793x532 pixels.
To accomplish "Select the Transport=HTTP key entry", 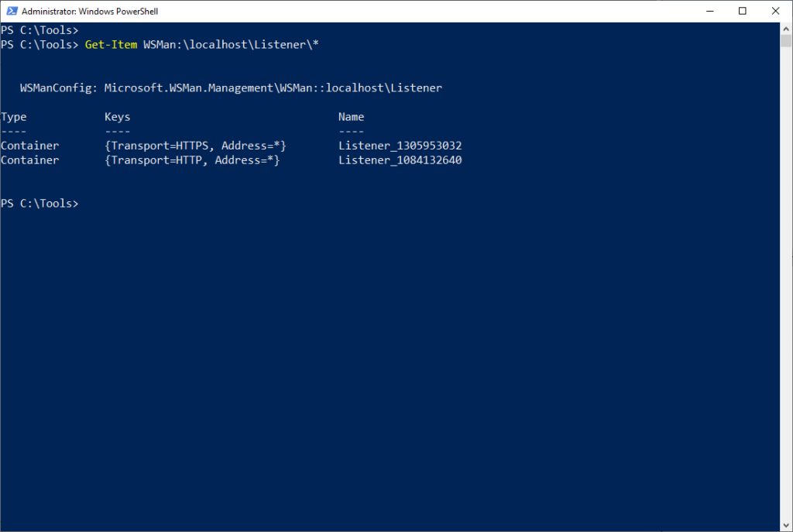I will coord(192,160).
